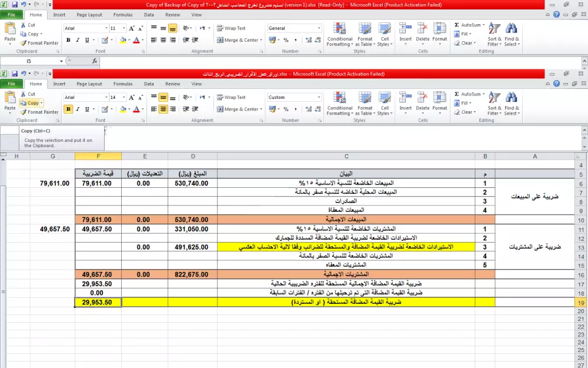Switch to the Formulas ribbon tab
The height and width of the screenshot is (368, 588).
click(x=122, y=83)
